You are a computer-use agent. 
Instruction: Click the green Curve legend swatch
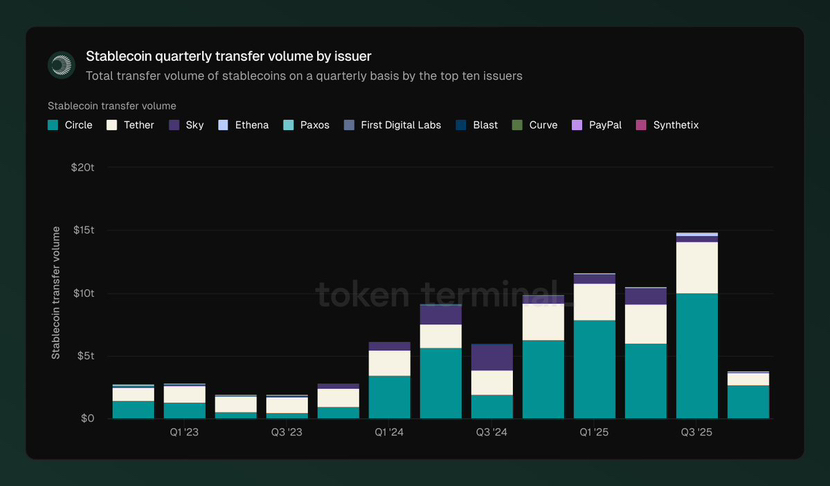[x=517, y=125]
